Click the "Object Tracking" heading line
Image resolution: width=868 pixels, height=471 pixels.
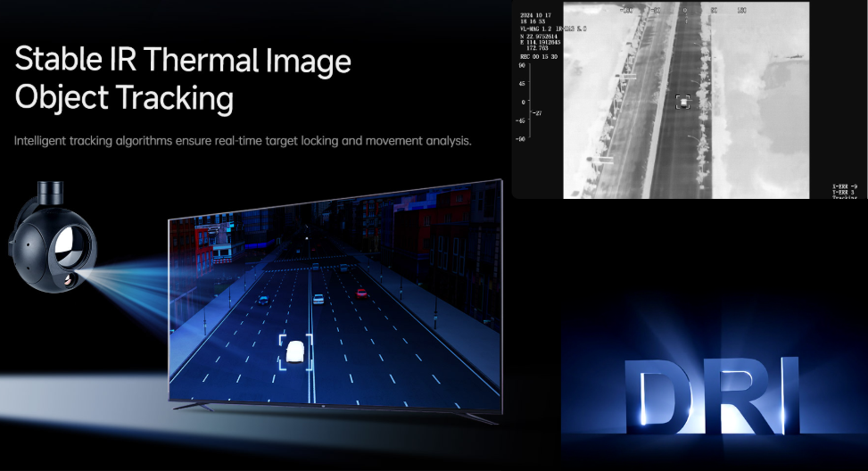(124, 98)
